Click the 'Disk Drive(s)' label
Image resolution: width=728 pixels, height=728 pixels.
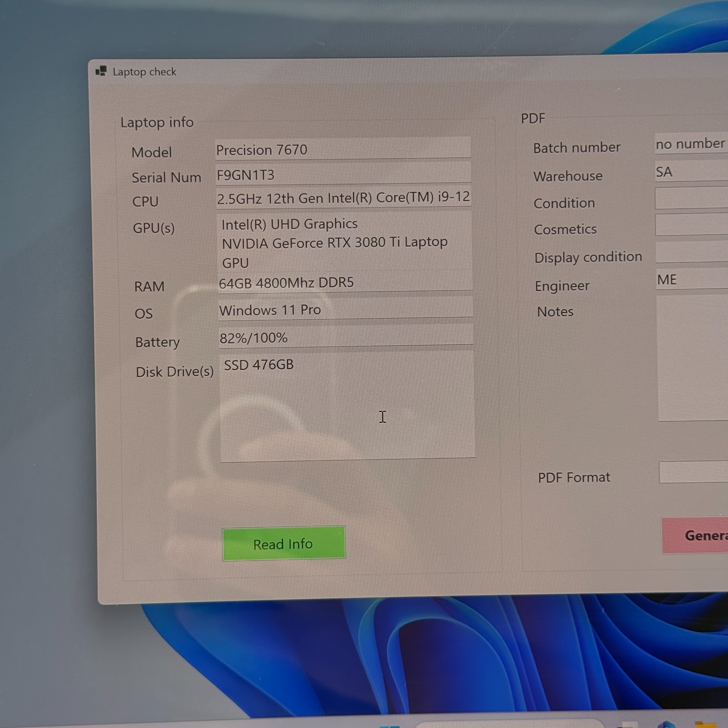175,372
